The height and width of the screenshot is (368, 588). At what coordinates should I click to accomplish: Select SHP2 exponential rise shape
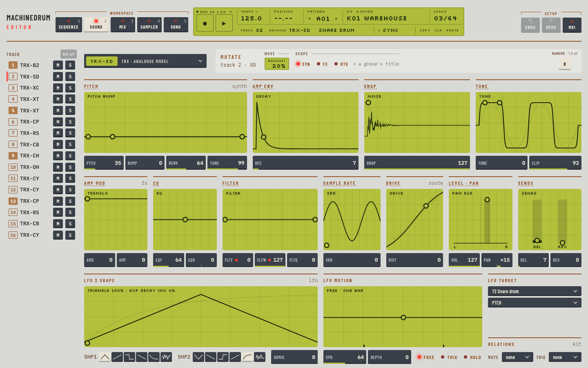click(x=247, y=357)
